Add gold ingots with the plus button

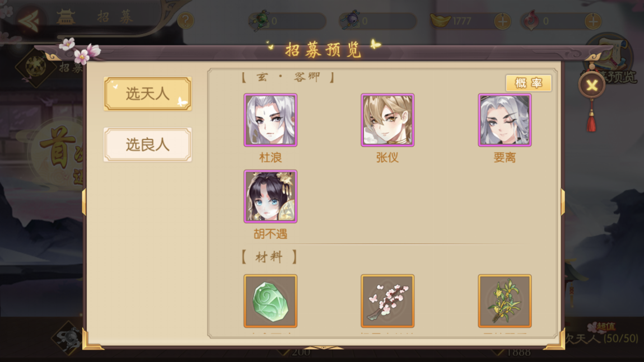coord(502,21)
